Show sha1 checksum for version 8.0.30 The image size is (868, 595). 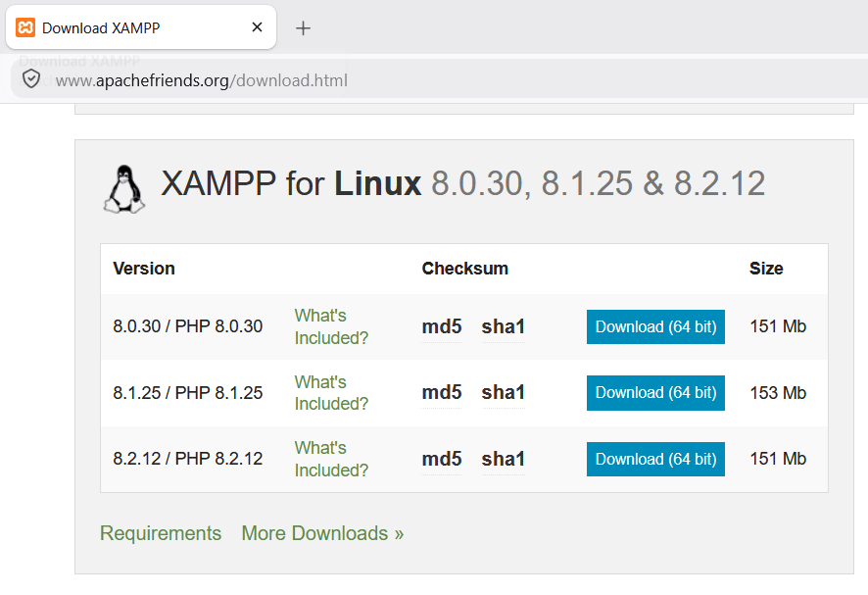point(504,326)
